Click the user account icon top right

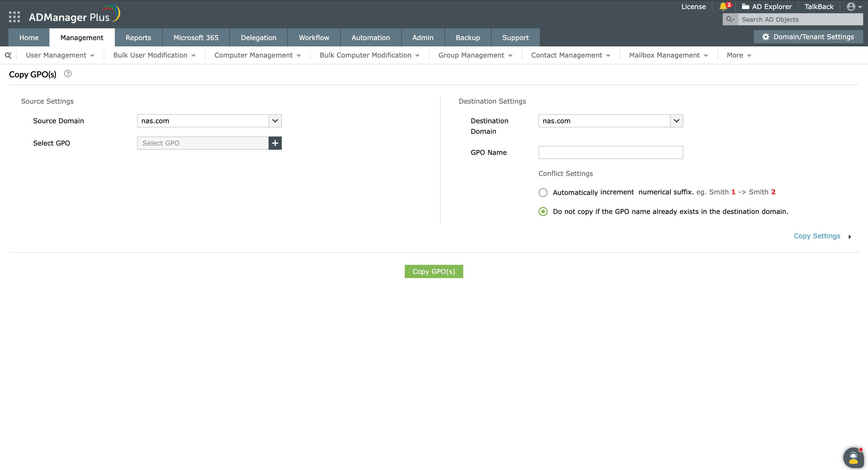(851, 6)
